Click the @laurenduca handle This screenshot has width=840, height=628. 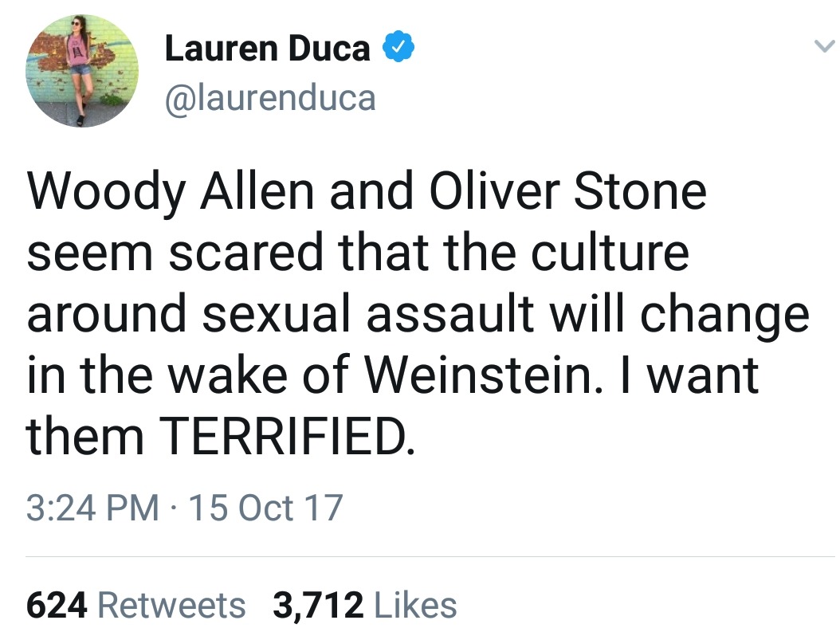[x=270, y=97]
